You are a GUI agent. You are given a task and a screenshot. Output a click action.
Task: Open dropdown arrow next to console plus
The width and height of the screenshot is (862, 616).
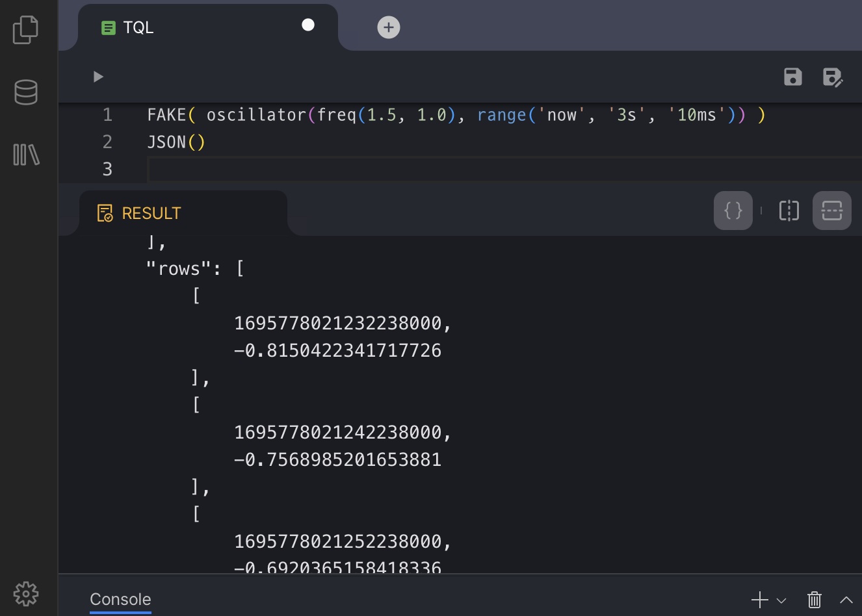click(781, 600)
